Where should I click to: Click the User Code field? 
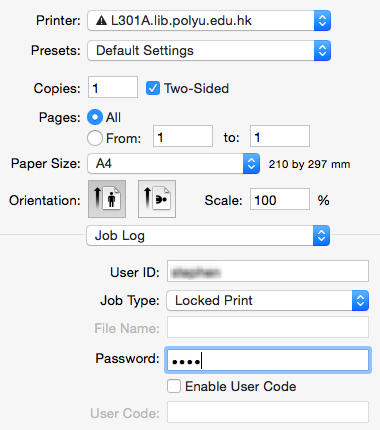[268, 412]
